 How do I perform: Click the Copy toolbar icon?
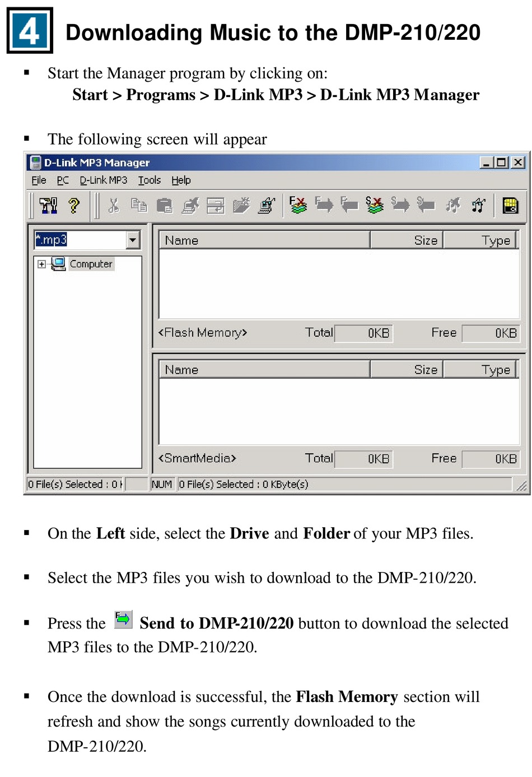[x=139, y=206]
